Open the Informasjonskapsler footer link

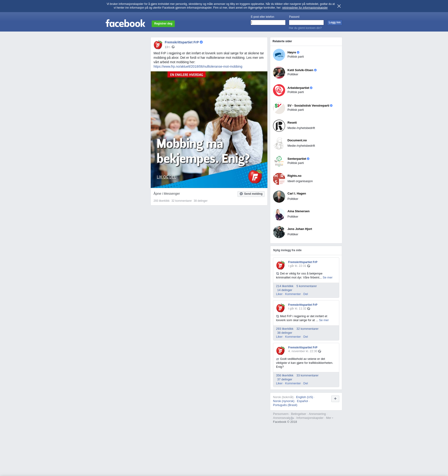[x=310, y=418]
